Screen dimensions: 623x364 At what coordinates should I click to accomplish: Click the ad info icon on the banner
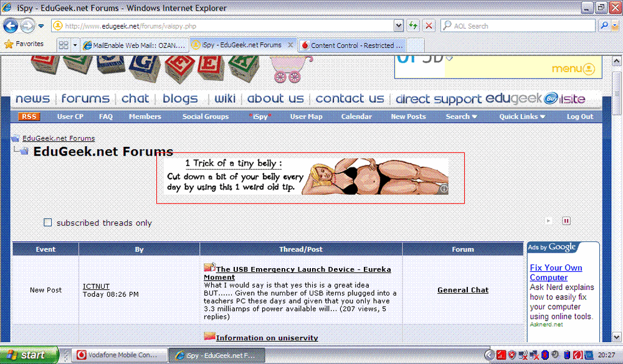[x=444, y=189]
